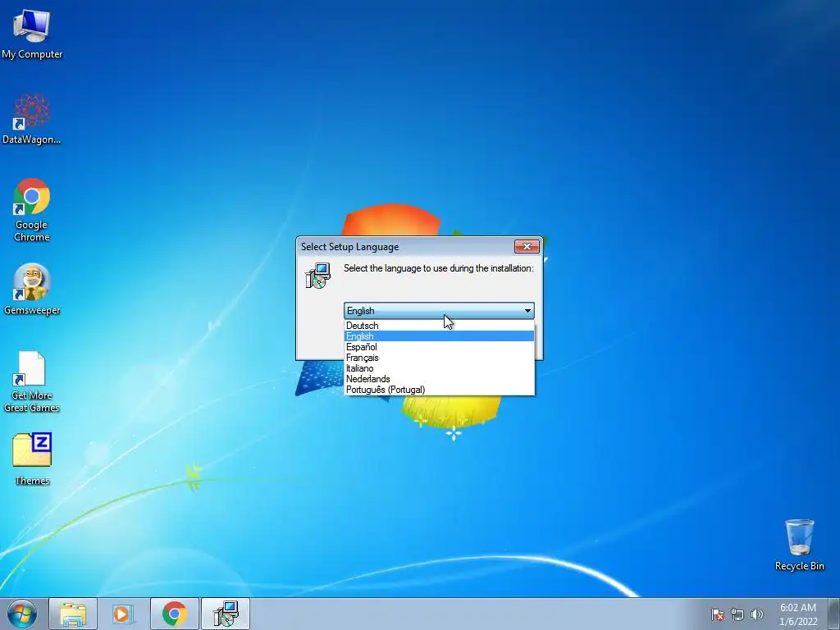Choose Português (Portugal) from the list
840x630 pixels.
[439, 390]
